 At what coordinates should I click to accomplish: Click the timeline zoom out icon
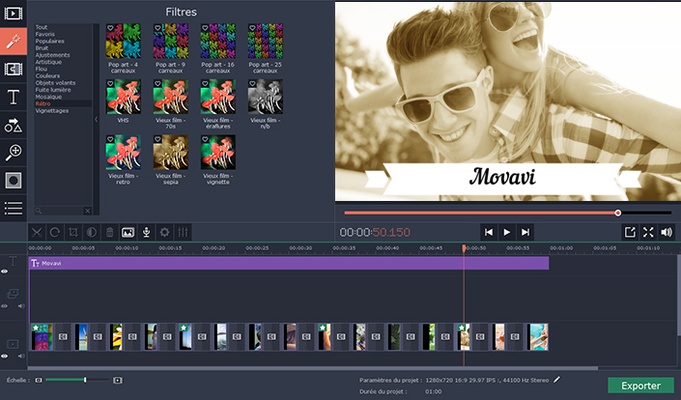tap(39, 380)
